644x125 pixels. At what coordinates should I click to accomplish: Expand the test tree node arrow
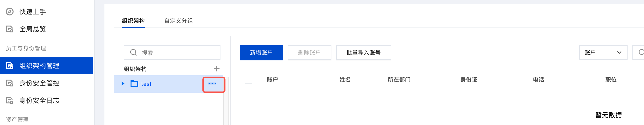pyautogui.click(x=123, y=83)
